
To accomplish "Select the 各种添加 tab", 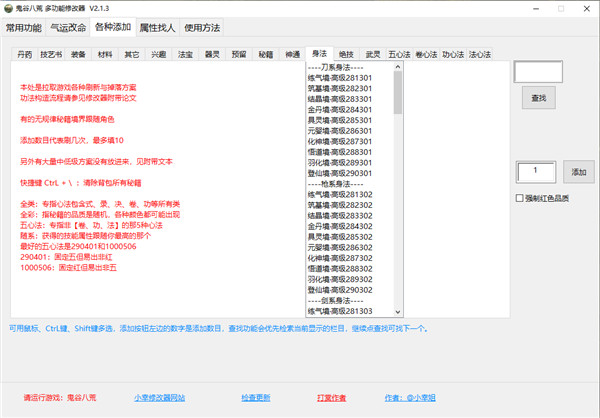I will pos(113,27).
